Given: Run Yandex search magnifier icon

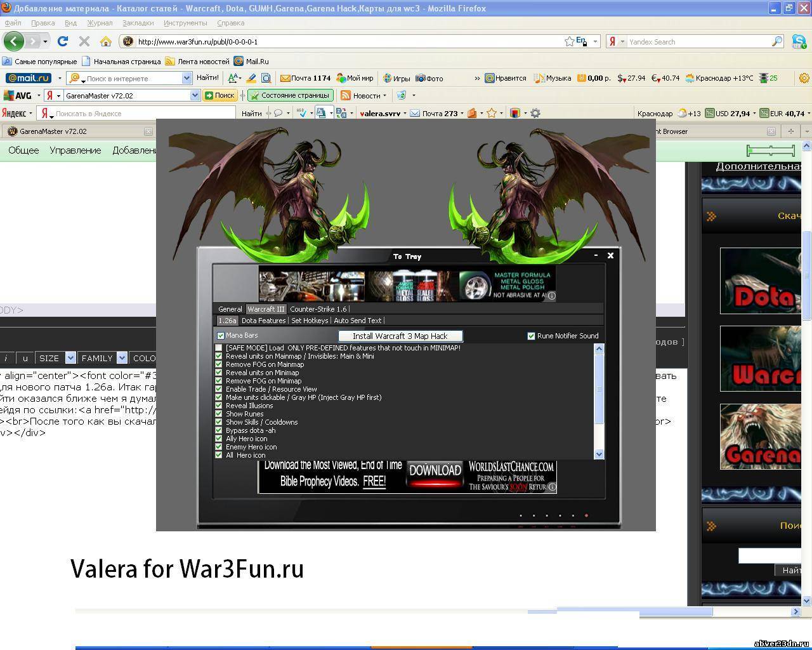Looking at the screenshot, I should click(x=776, y=41).
